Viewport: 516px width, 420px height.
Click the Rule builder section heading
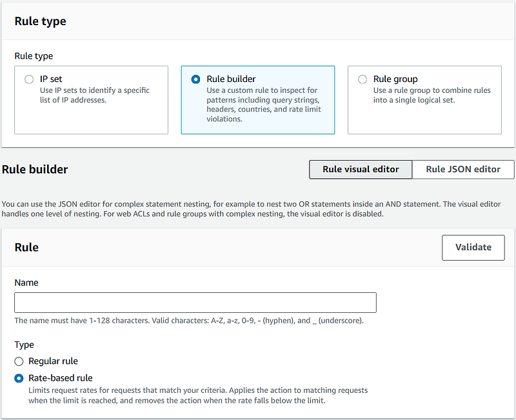click(x=35, y=170)
